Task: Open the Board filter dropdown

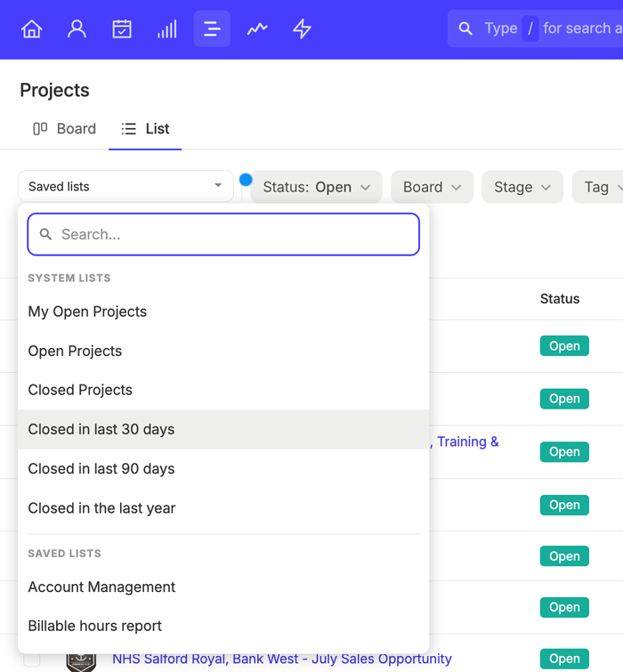Action: pos(432,187)
